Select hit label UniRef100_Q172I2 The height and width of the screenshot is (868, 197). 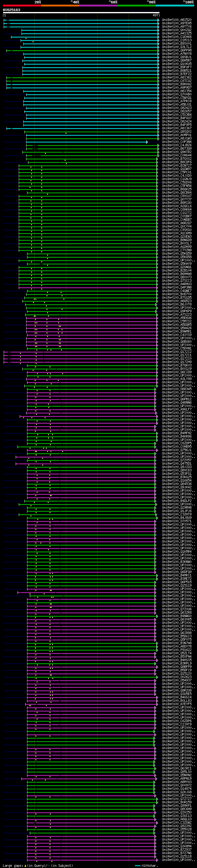(177, 352)
